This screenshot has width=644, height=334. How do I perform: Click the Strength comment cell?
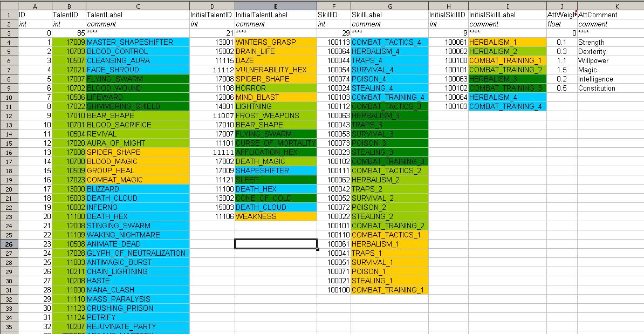pos(610,42)
